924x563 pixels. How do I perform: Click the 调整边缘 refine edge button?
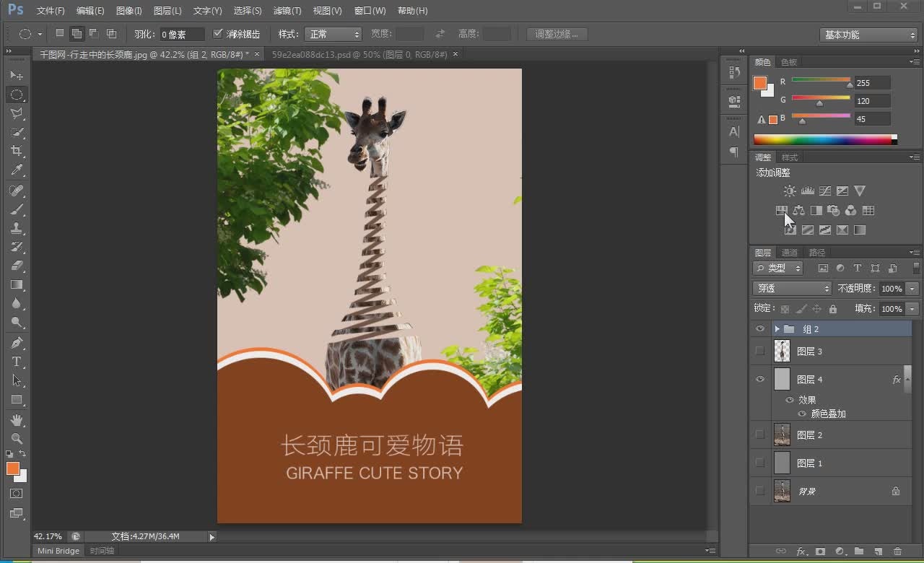pyautogui.click(x=557, y=34)
